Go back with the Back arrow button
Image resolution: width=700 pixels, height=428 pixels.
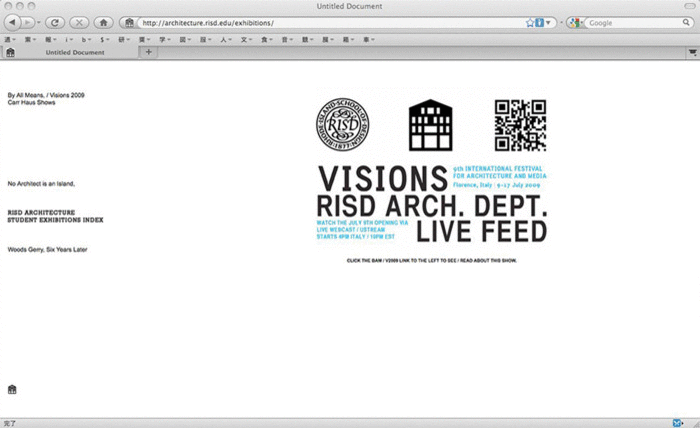coord(12,22)
